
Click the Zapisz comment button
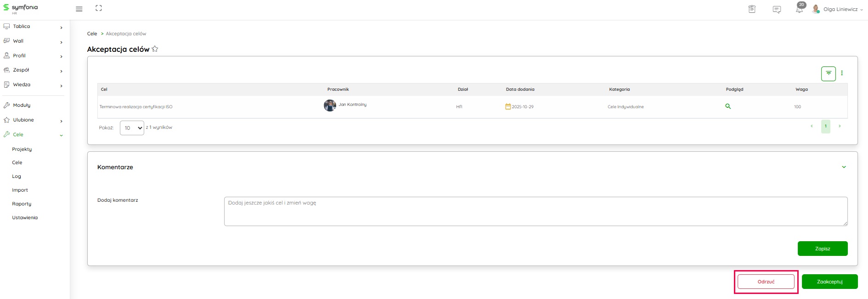(x=822, y=249)
